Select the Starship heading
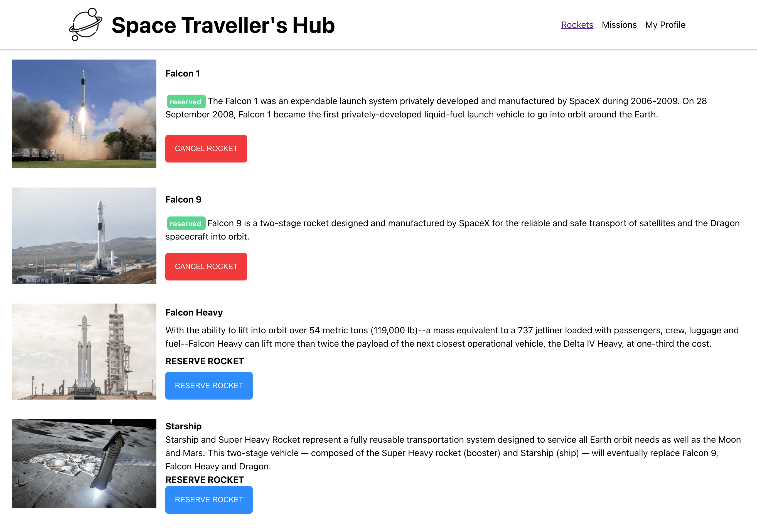Viewport: 757px width, 532px height. [183, 426]
